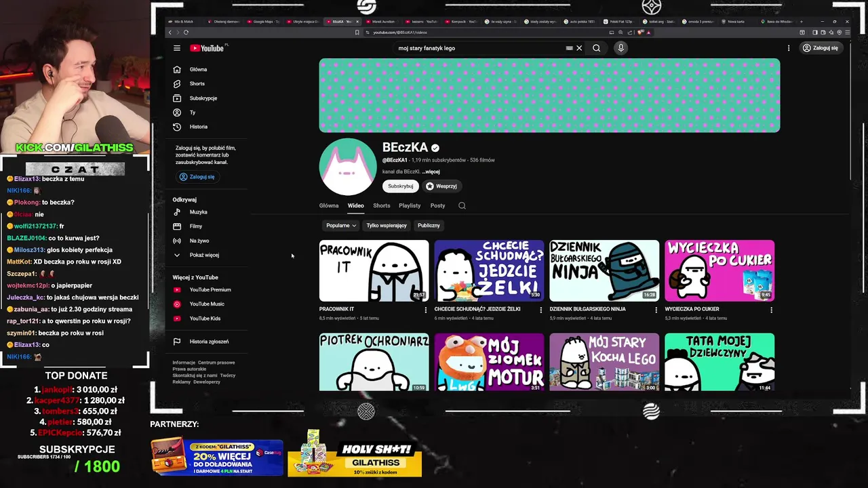868x488 pixels.
Task: Click the browser address bar URL
Action: pos(399,32)
